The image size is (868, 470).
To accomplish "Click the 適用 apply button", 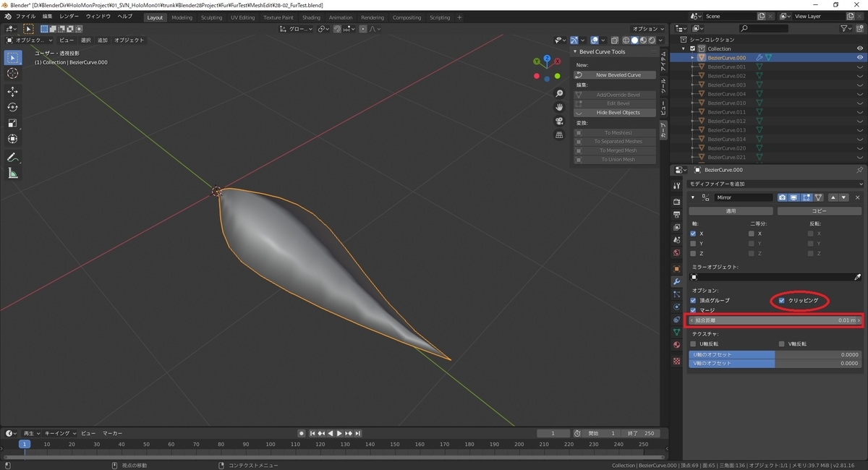I will (x=731, y=211).
